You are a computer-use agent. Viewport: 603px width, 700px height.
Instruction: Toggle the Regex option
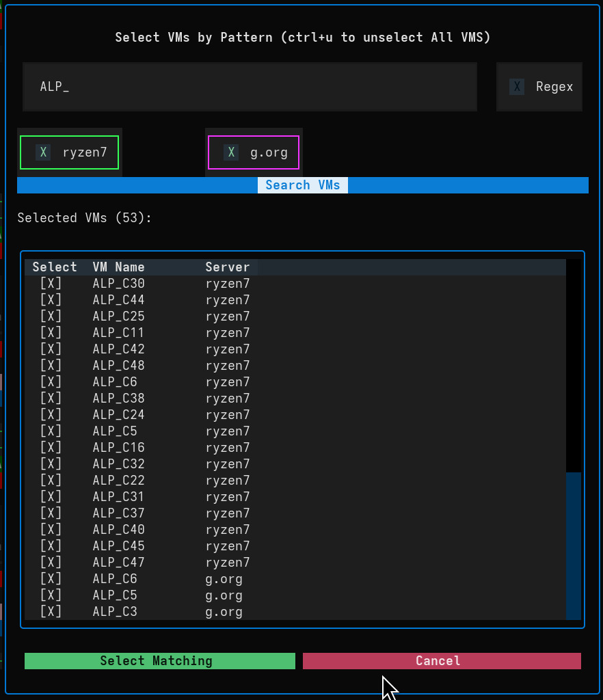click(516, 87)
